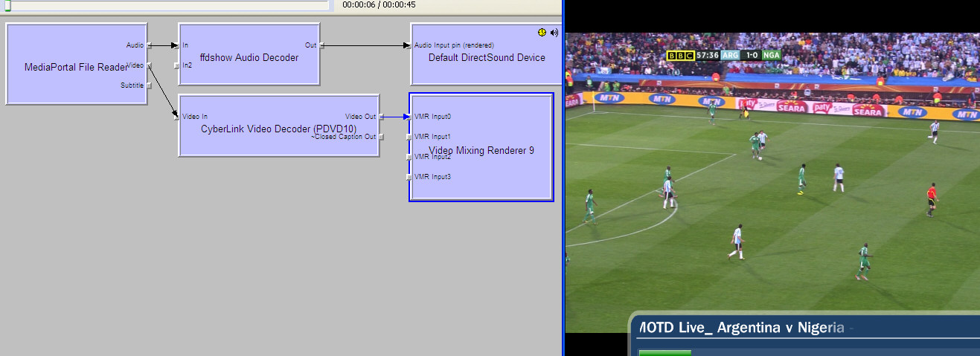Select the Video Mixing Renderer 9 filter

481,147
